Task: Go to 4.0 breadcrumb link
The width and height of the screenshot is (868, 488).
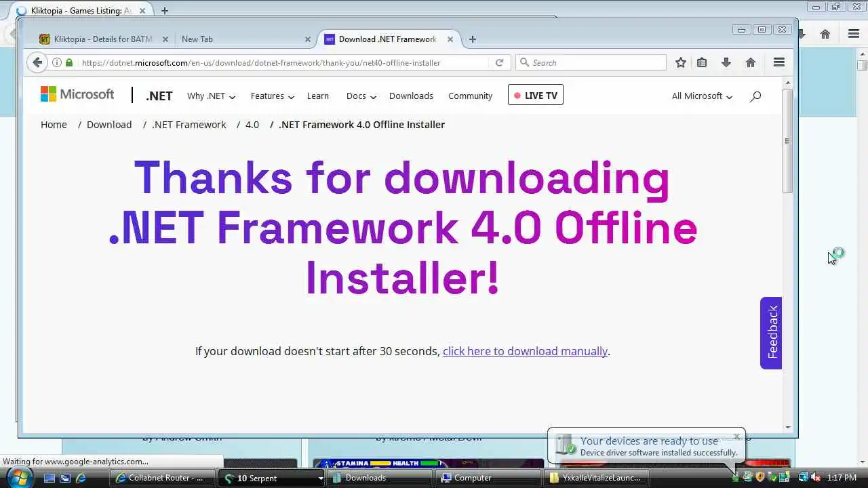Action: click(252, 125)
